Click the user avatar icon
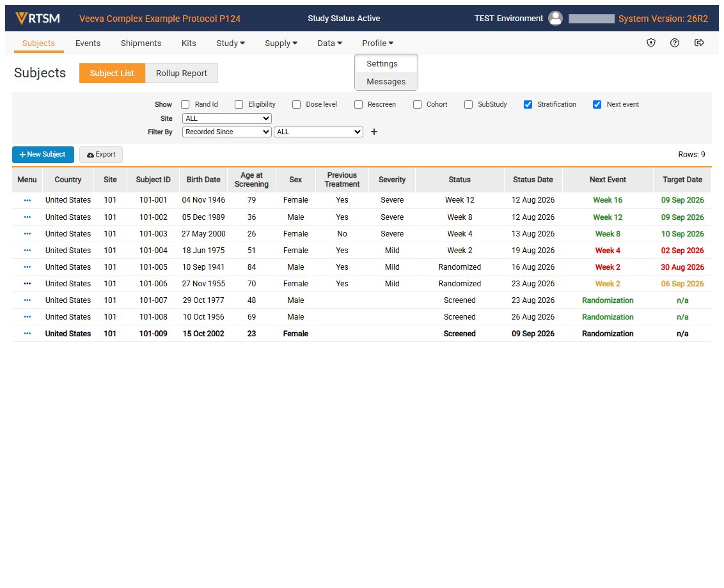Screen dimensions: 724x588 (555, 19)
